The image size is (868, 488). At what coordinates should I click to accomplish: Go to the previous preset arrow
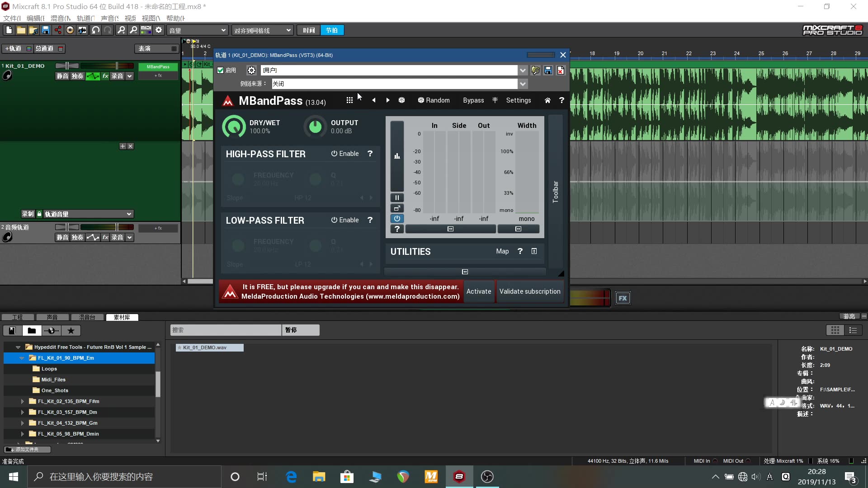pyautogui.click(x=374, y=100)
